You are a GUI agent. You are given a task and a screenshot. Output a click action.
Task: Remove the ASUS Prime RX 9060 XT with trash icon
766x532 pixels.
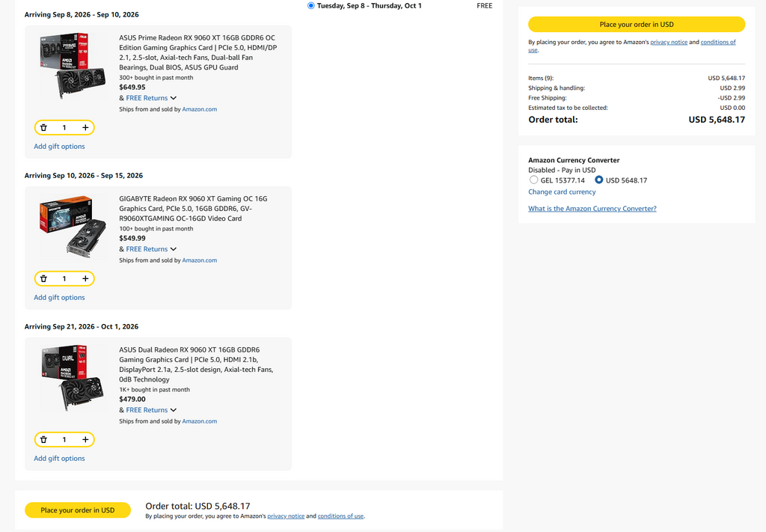(43, 127)
